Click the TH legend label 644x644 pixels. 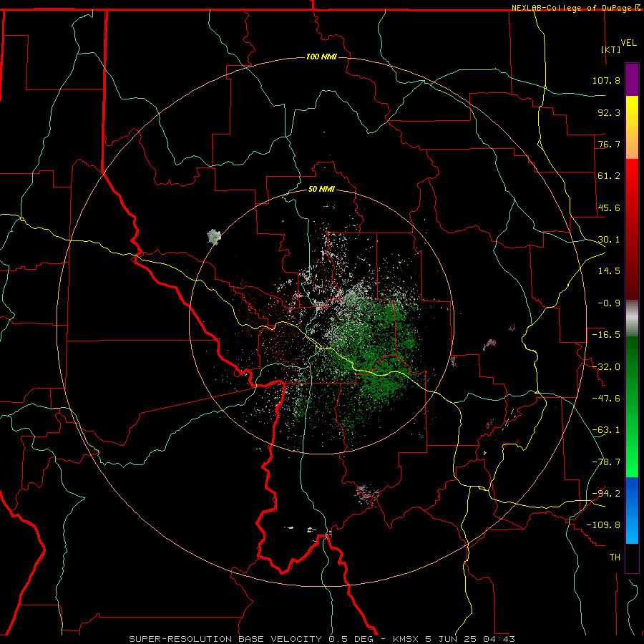[x=615, y=557]
